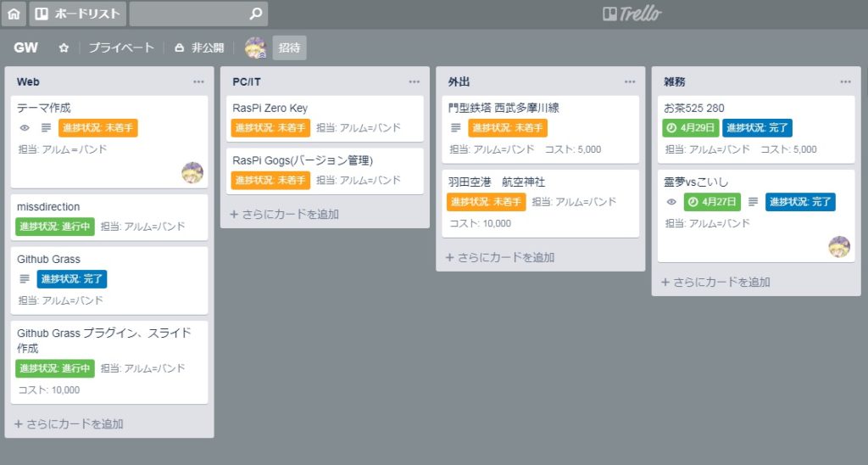
Task: Click the 外出 list title
Action: (x=459, y=82)
